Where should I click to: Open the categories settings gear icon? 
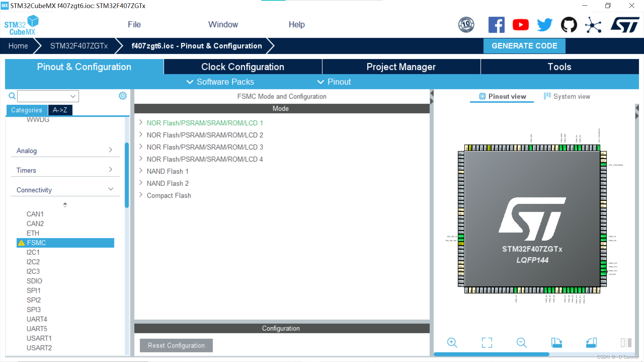(x=123, y=96)
